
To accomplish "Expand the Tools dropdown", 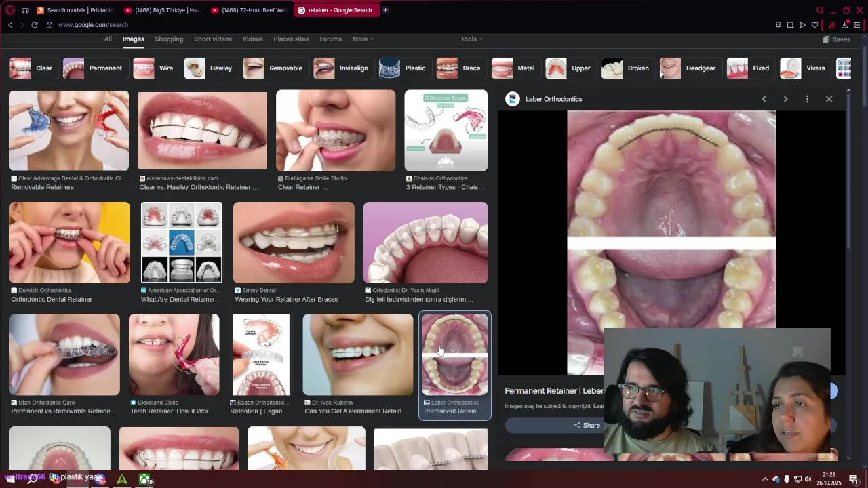I will tap(472, 39).
